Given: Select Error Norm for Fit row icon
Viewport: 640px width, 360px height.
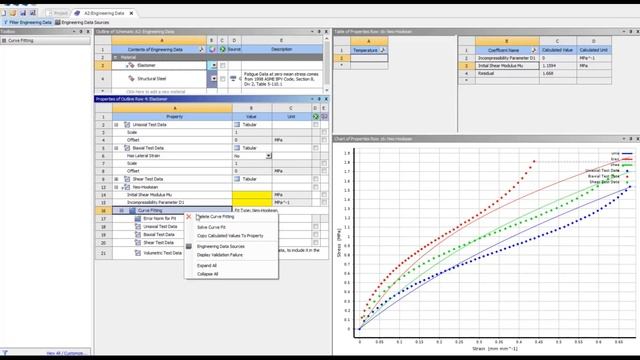Looking at the screenshot, I should click(138, 219).
